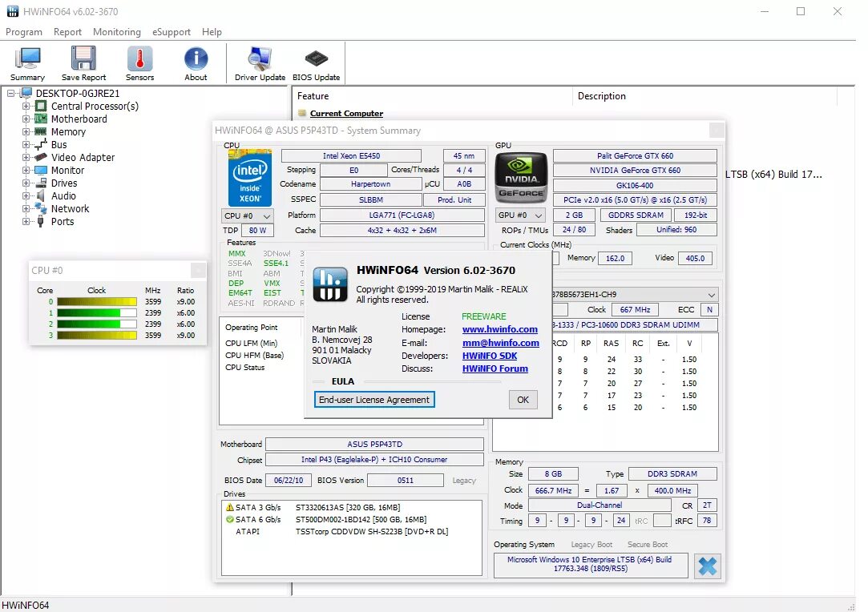
Task: Click OK in the About dialog
Action: click(x=523, y=400)
